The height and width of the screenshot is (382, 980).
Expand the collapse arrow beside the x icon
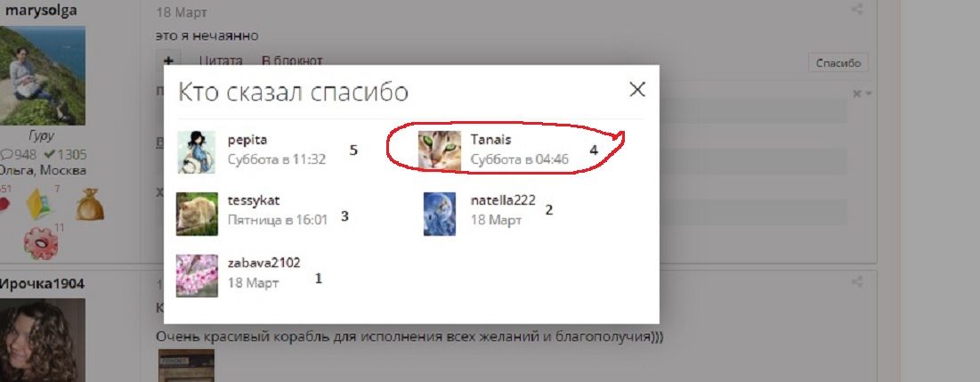[x=869, y=94]
